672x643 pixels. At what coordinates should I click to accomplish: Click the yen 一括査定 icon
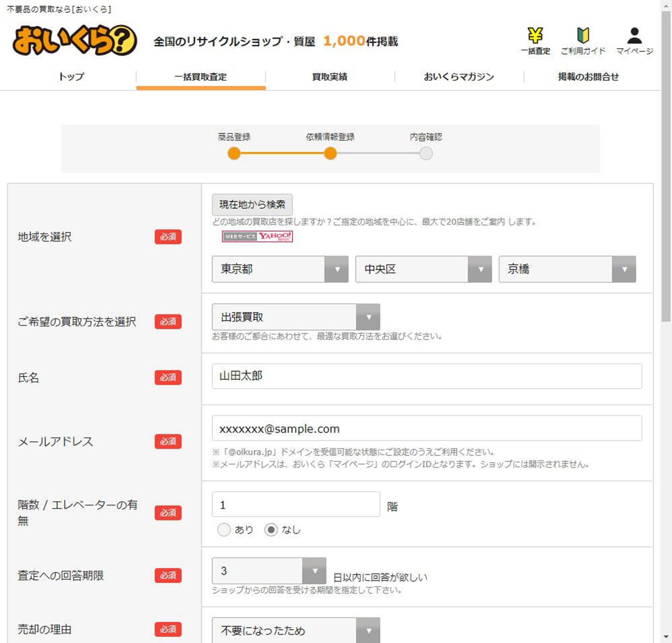click(535, 36)
